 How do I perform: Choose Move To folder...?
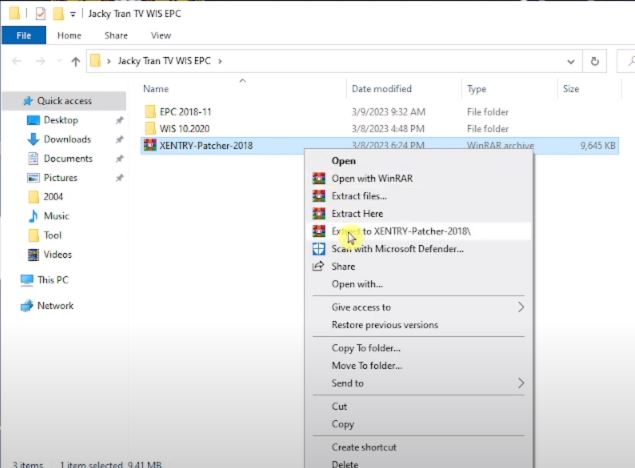367,366
